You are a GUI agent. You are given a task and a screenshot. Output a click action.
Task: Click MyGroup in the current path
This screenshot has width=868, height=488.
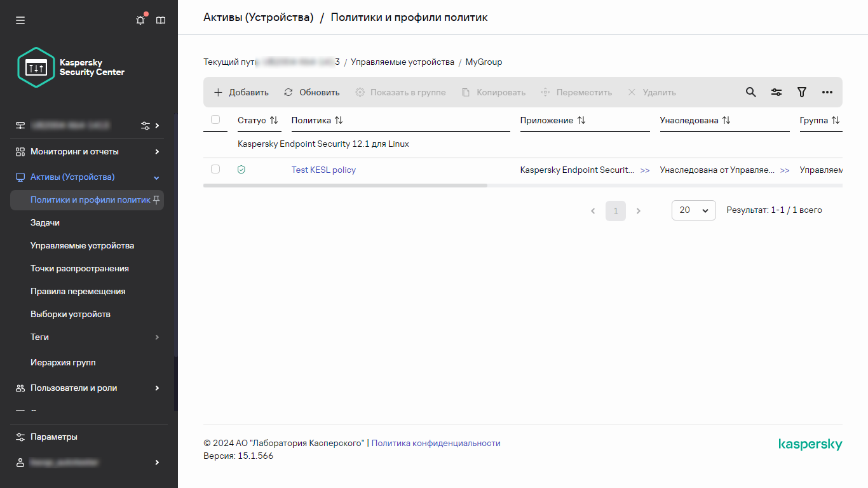point(484,62)
